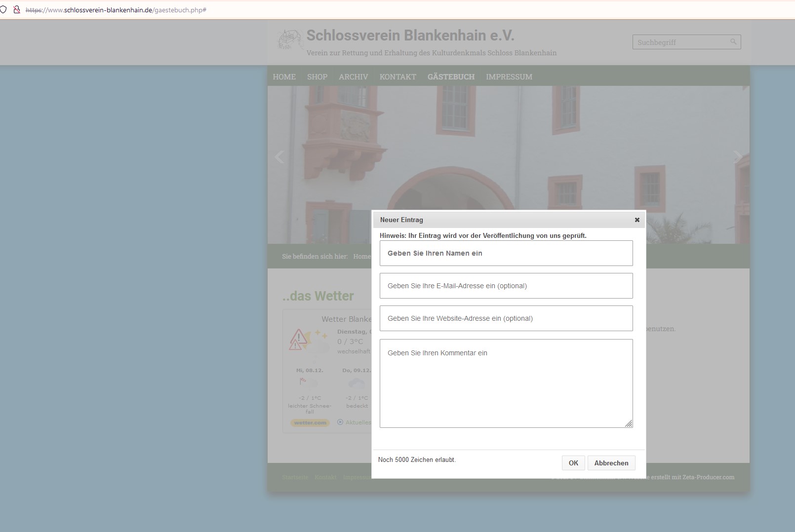795x532 pixels.
Task: Click the comment box resize handle
Action: click(629, 423)
